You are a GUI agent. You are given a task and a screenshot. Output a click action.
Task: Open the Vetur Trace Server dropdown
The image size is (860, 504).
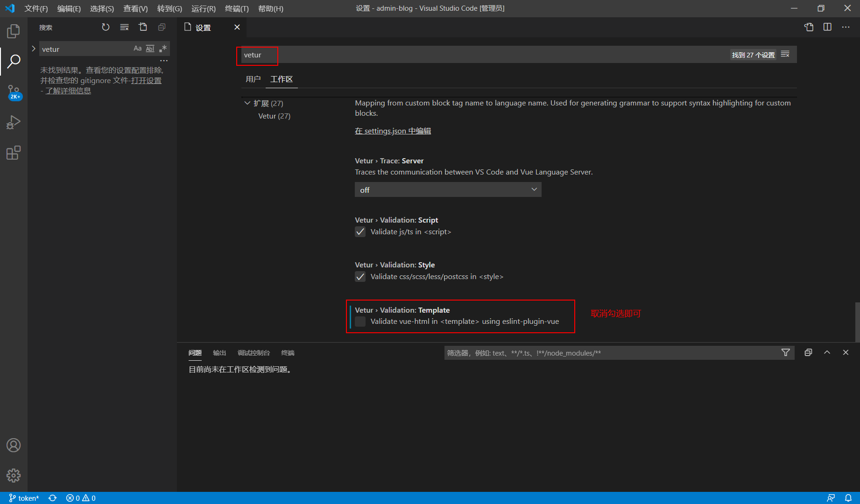point(447,189)
